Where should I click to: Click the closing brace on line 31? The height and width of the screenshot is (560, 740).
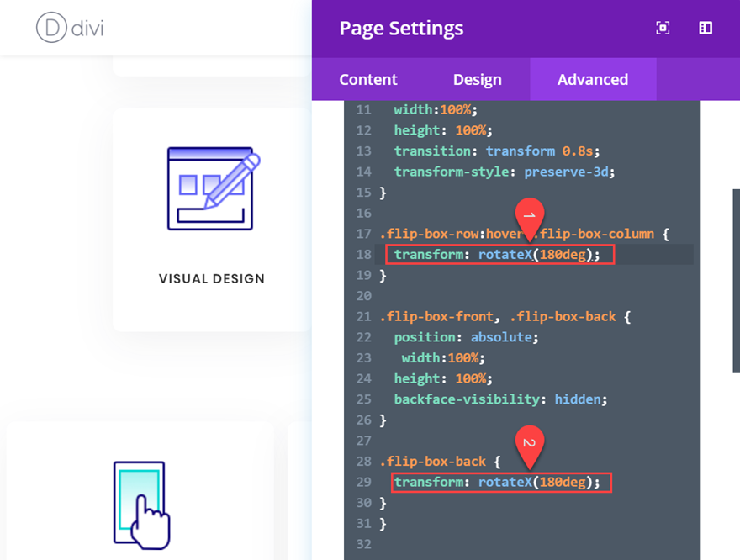pos(383,524)
